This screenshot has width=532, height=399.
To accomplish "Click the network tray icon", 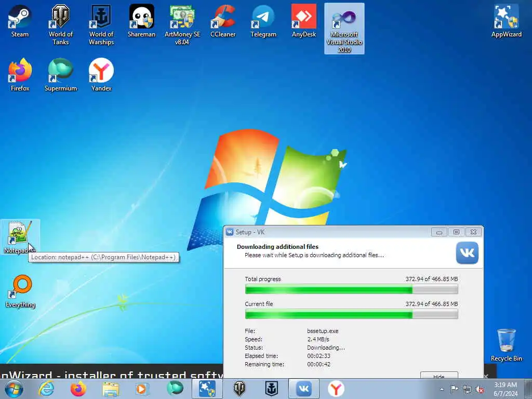I will point(467,389).
